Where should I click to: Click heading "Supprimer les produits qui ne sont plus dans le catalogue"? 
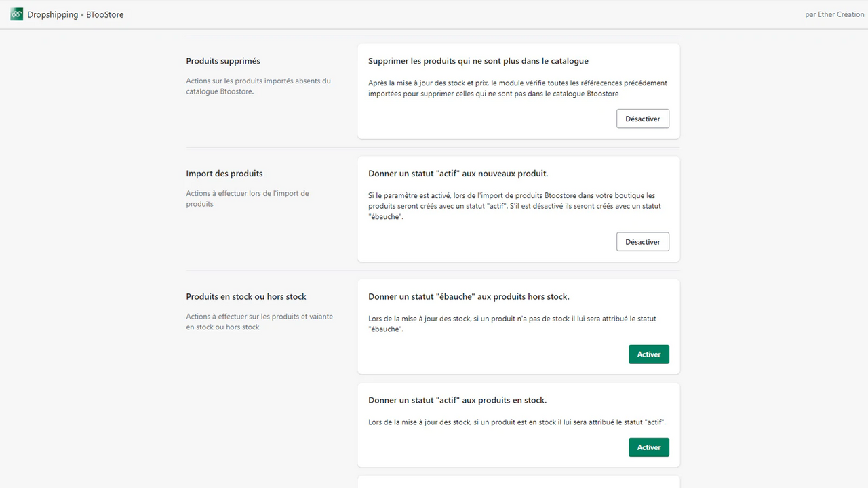tap(478, 60)
